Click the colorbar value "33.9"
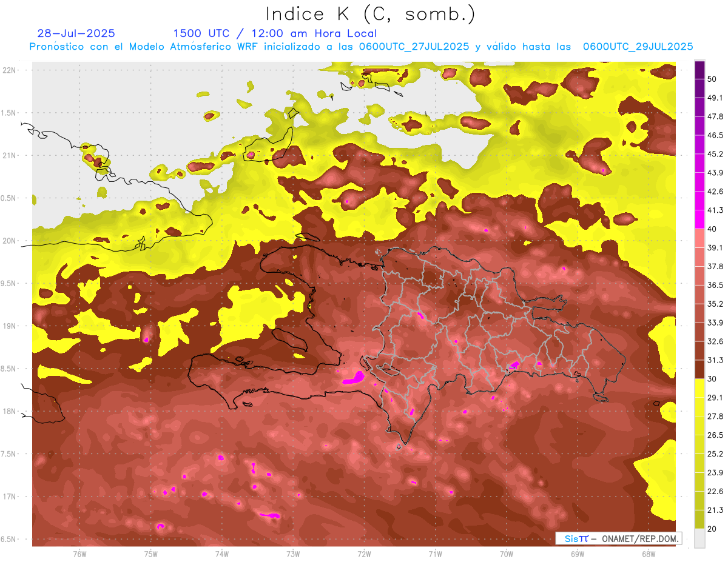The height and width of the screenshot is (562, 728). point(715,323)
